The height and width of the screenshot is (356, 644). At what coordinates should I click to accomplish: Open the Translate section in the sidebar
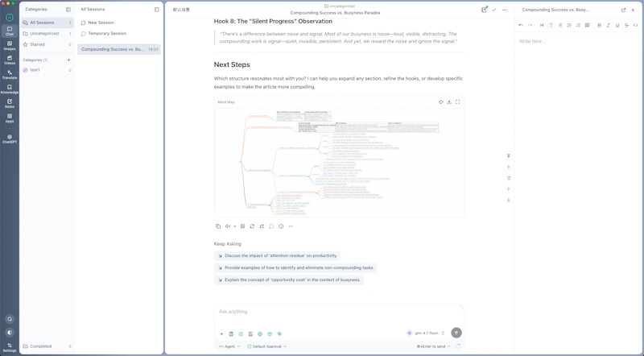coord(10,74)
